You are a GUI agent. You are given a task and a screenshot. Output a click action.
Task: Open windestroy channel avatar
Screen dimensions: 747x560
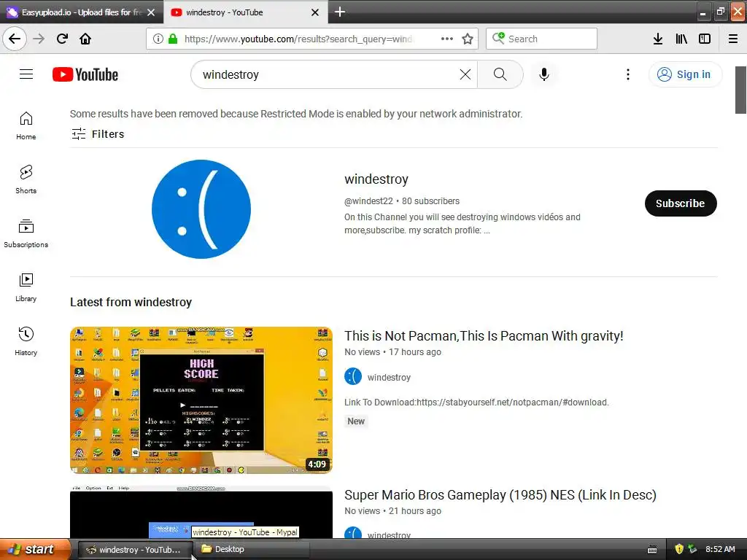pos(201,209)
